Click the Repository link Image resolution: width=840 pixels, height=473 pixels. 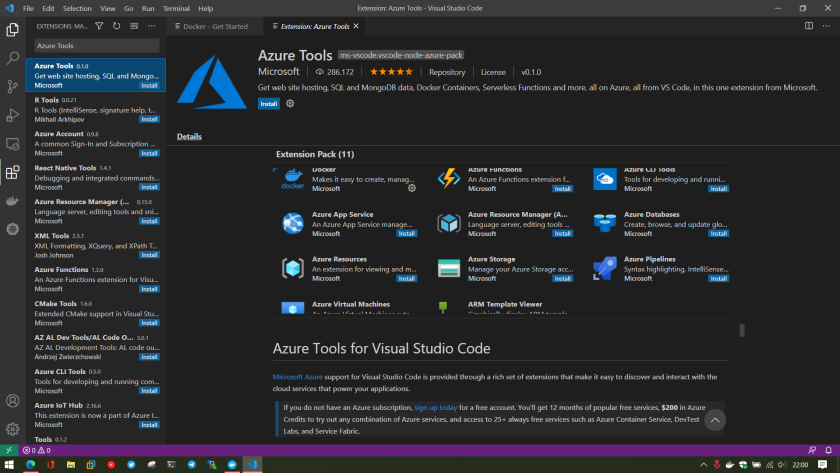pos(447,72)
